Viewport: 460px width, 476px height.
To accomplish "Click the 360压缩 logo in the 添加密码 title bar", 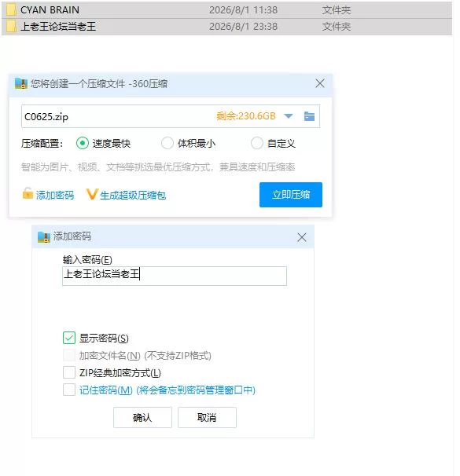I will [x=43, y=236].
